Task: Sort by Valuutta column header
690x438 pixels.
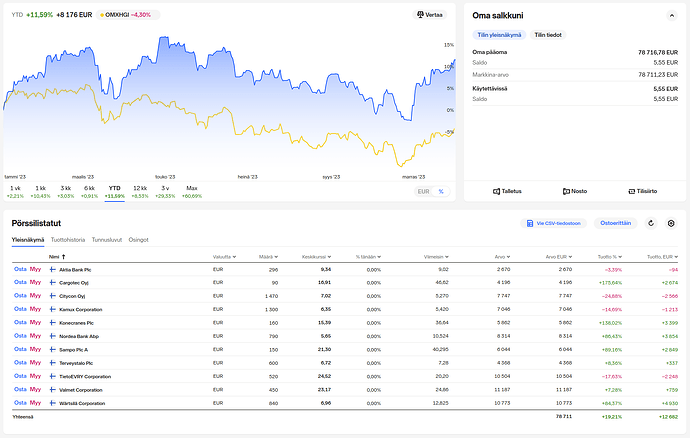Action: 224,257
